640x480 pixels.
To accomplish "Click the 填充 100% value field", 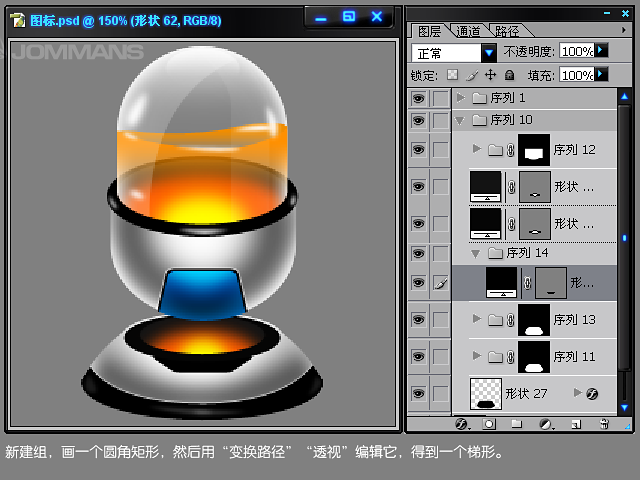I will click(577, 75).
